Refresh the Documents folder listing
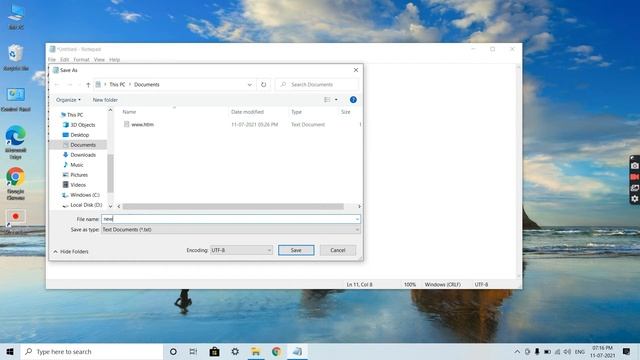The image size is (640, 360). point(264,84)
